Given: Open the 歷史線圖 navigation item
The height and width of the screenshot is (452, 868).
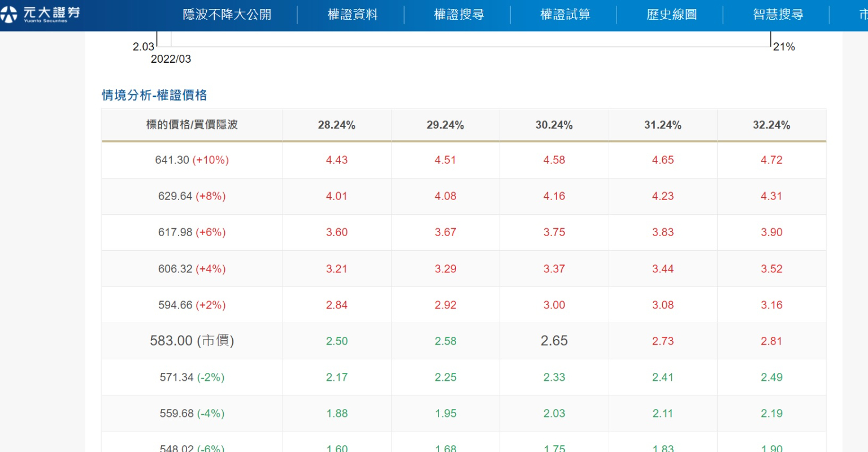Looking at the screenshot, I should (x=671, y=15).
